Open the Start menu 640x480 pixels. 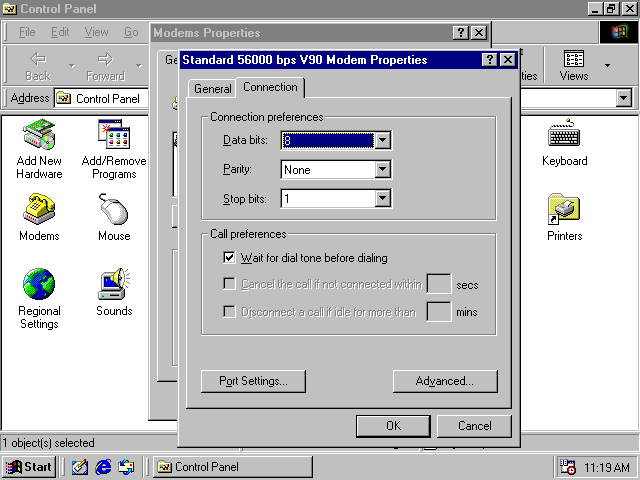pyautogui.click(x=28, y=467)
